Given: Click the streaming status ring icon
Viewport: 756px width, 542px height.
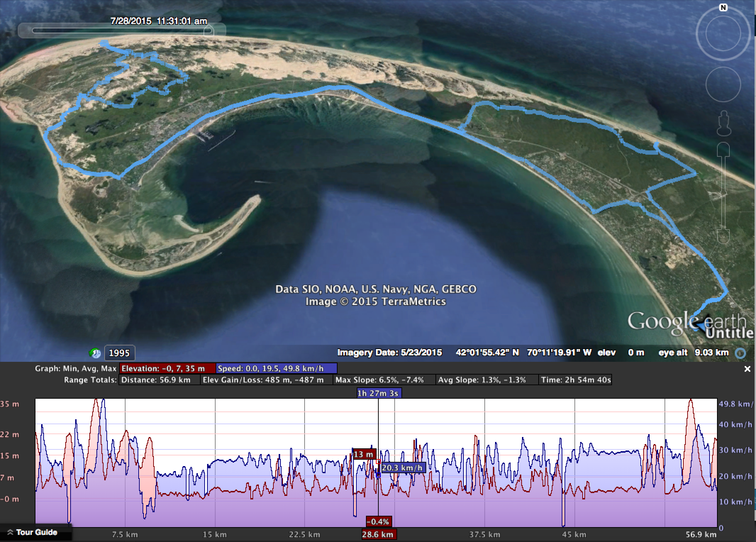Looking at the screenshot, I should tap(740, 353).
